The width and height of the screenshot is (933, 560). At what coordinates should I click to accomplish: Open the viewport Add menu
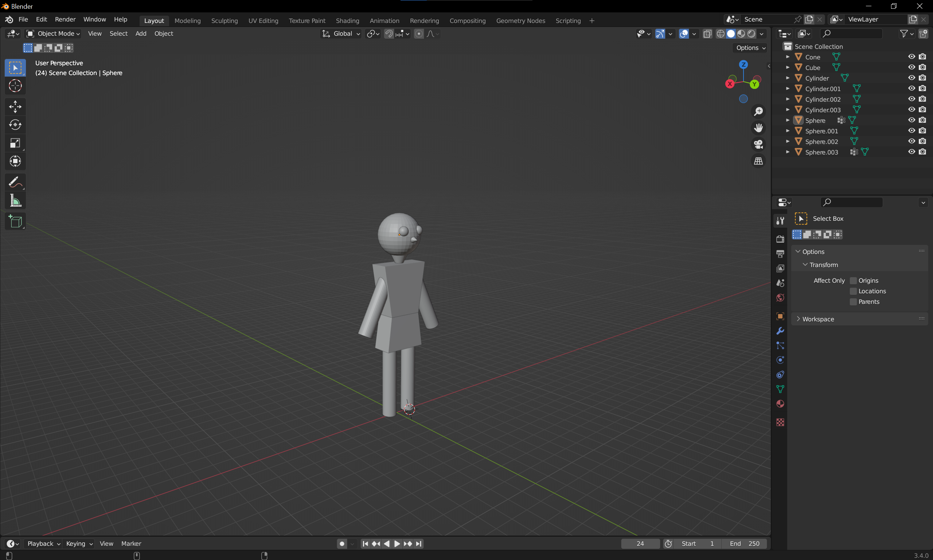141,34
